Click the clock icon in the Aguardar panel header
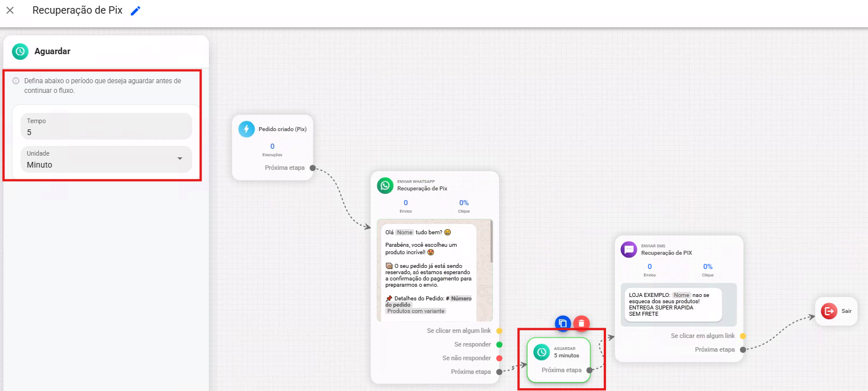The width and height of the screenshot is (868, 391). coord(20,51)
